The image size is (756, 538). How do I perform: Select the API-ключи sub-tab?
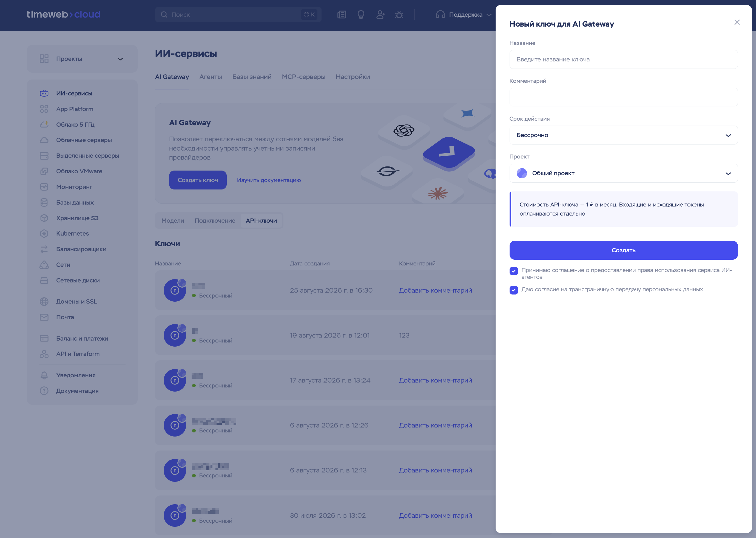tap(261, 221)
